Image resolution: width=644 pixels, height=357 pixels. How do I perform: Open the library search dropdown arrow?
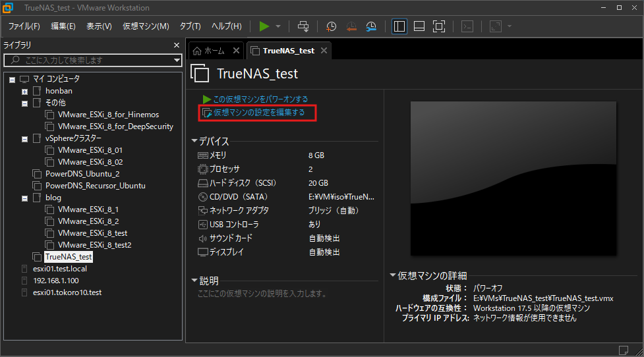(x=177, y=61)
